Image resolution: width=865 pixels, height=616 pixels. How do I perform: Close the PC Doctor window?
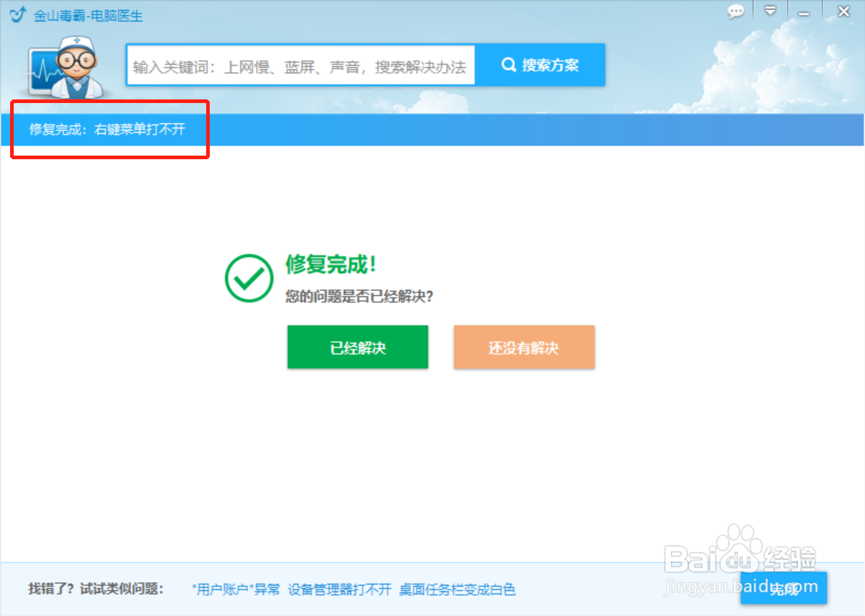(843, 11)
